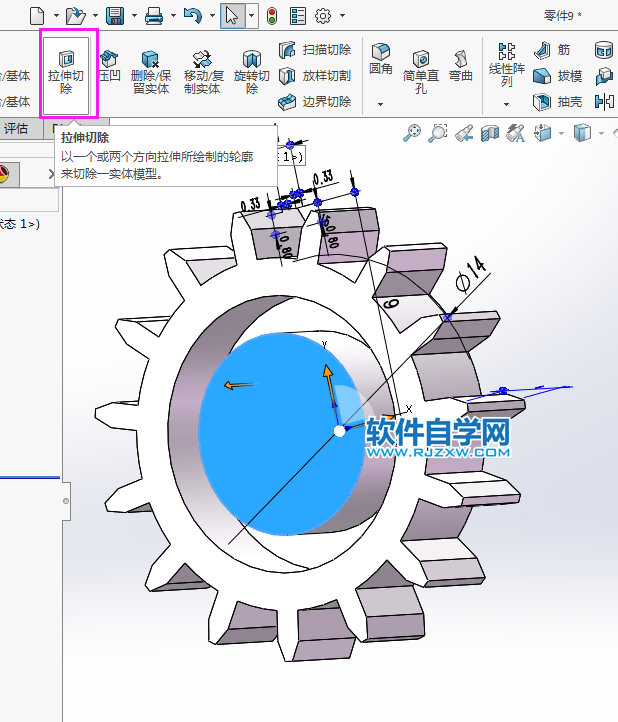This screenshot has width=618, height=722.
Task: Open the file properties list icon
Action: point(297,16)
